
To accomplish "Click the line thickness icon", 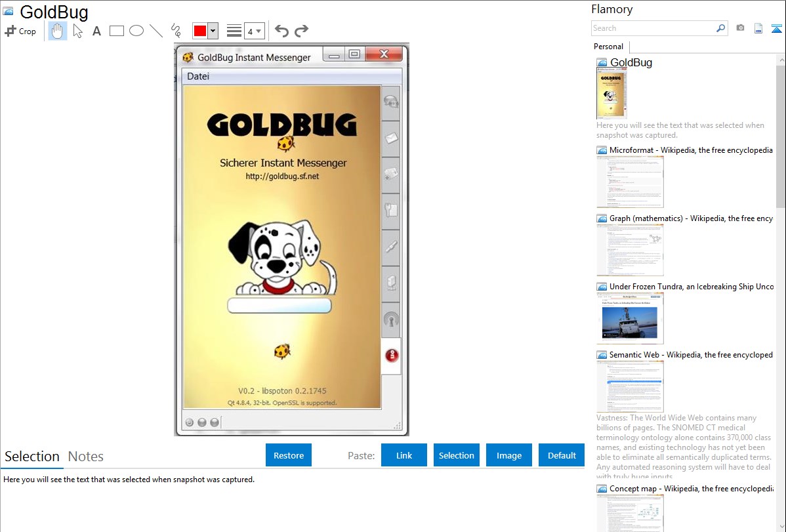I will tap(234, 31).
